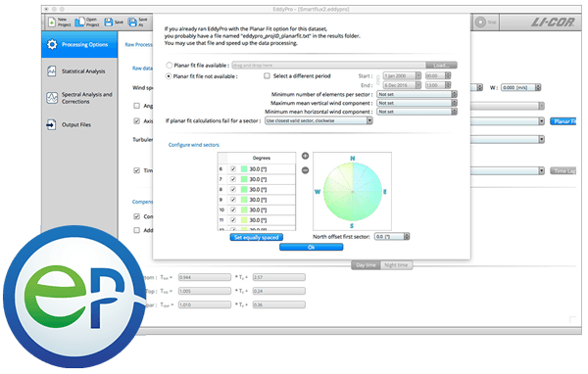This screenshot has width=588, height=374.
Task: Click the Statistical Analysis sidebar icon
Action: (51, 70)
